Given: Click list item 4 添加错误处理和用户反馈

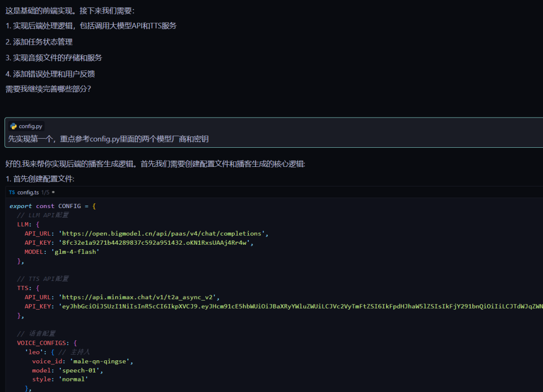Looking at the screenshot, I should 50,74.
